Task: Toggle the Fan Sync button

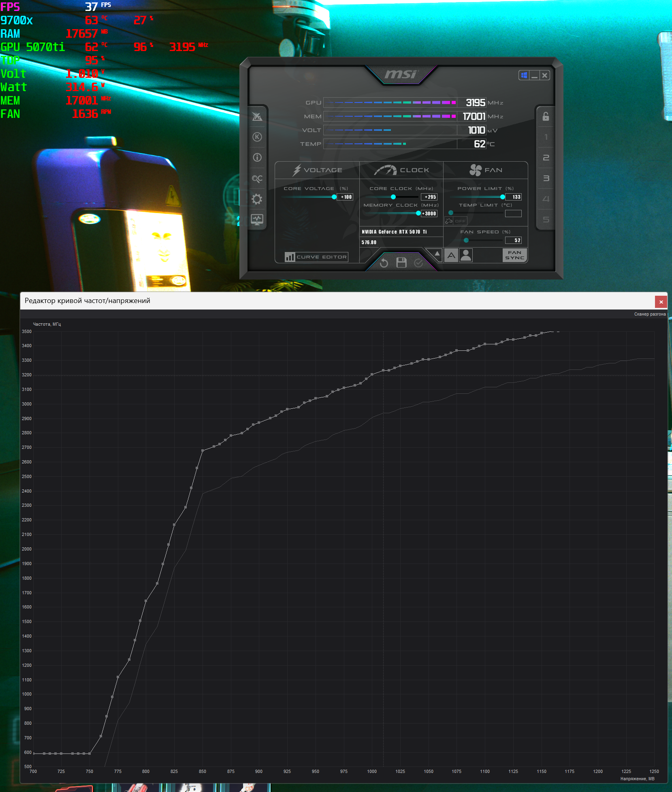Action: pos(515,255)
